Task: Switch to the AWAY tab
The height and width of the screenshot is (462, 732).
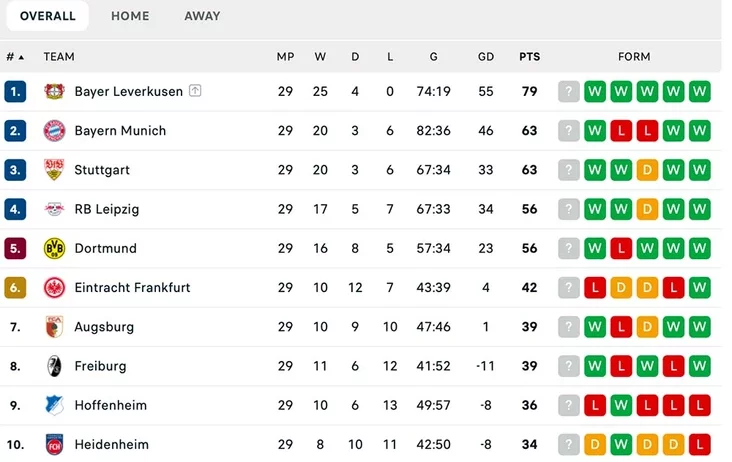Action: [x=202, y=16]
